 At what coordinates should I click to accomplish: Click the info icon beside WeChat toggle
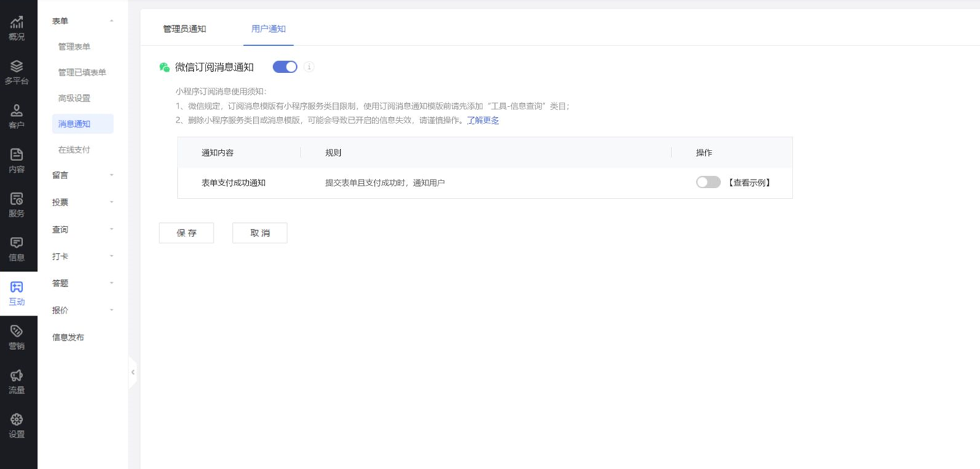tap(309, 67)
